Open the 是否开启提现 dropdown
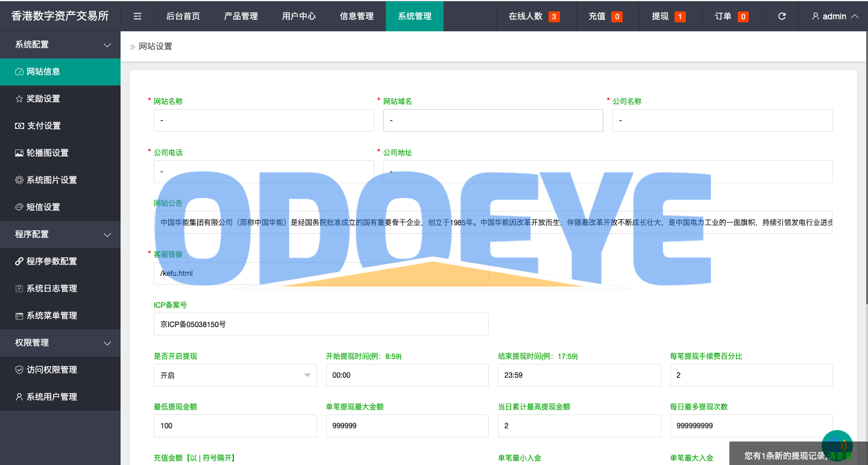 click(235, 375)
